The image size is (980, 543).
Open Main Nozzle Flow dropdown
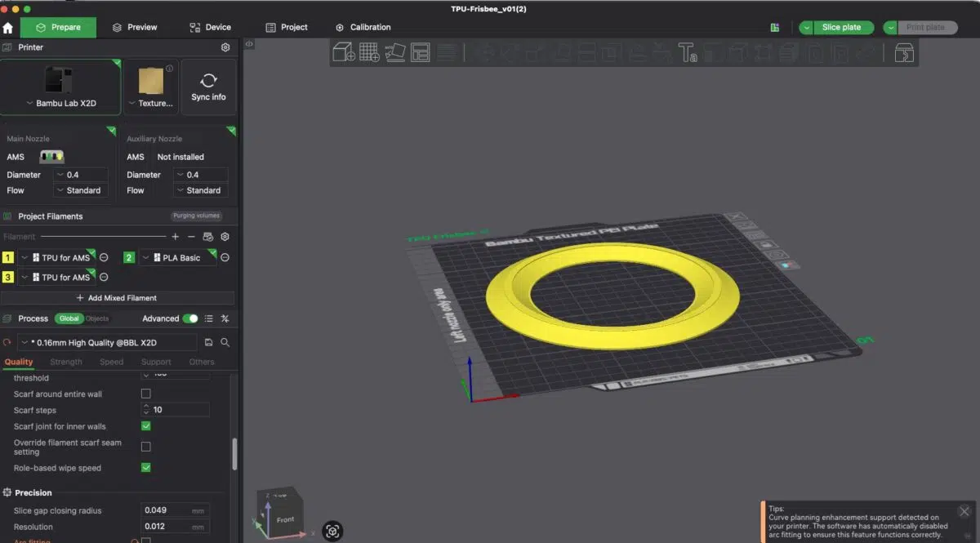(81, 190)
